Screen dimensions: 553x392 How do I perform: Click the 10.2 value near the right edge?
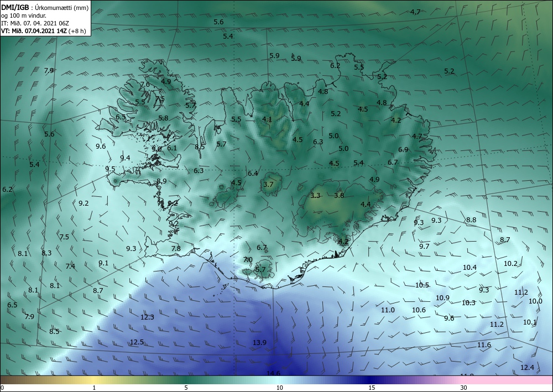point(510,263)
